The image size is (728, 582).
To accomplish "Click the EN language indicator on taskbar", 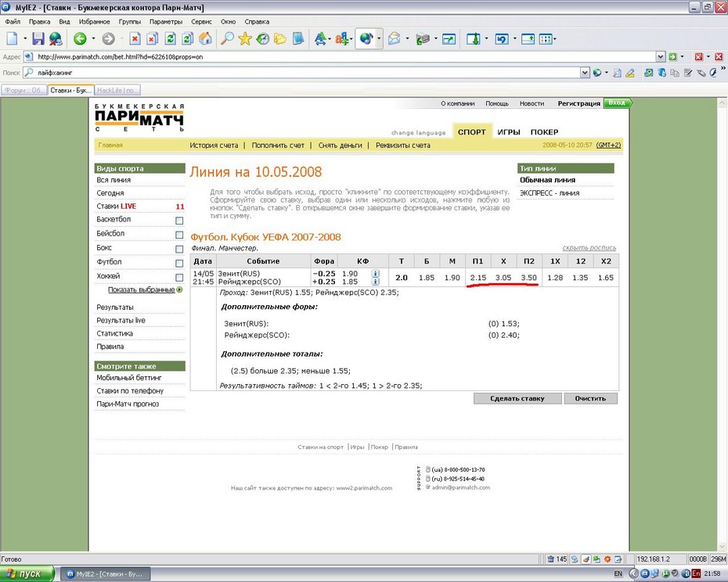I will (x=618, y=574).
